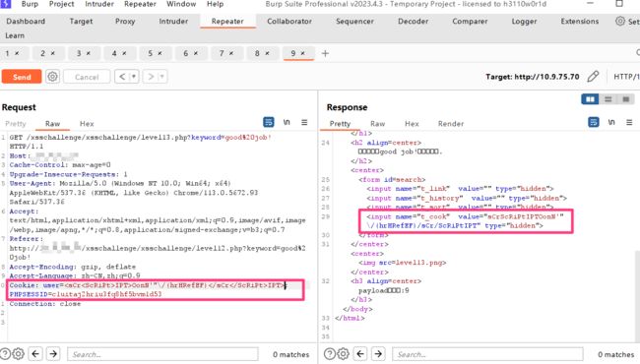Open request pane hamburger menu
640x364 pixels.
point(304,122)
